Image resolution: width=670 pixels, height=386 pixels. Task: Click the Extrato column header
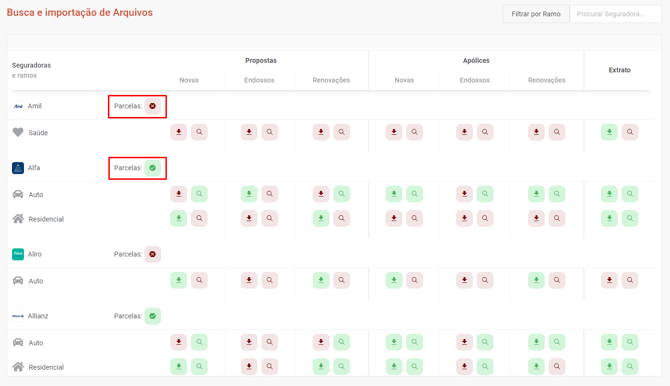(620, 70)
